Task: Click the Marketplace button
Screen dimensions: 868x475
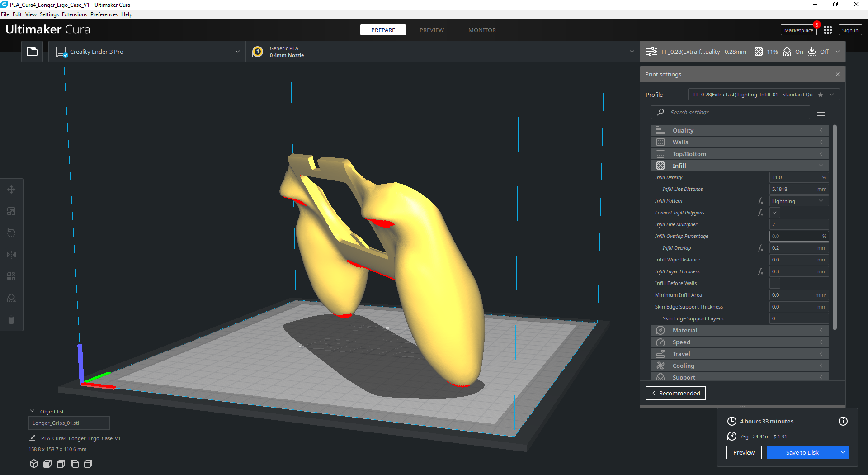Action: [x=799, y=30]
